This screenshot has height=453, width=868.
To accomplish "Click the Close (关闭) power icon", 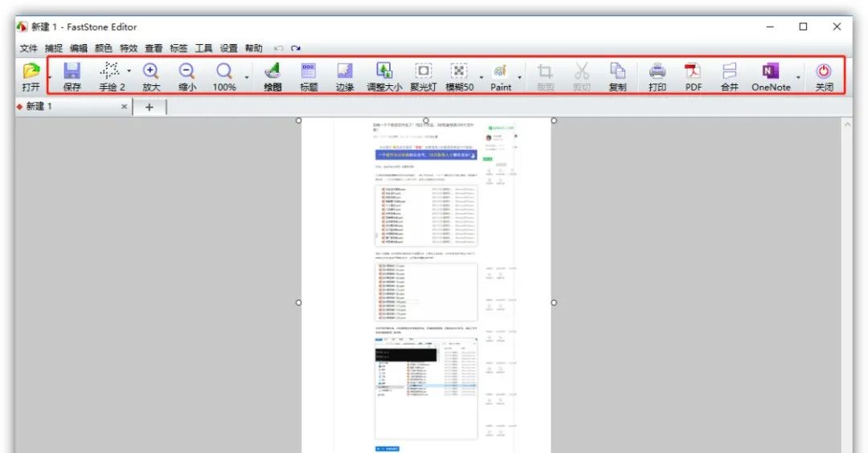I will point(824,71).
